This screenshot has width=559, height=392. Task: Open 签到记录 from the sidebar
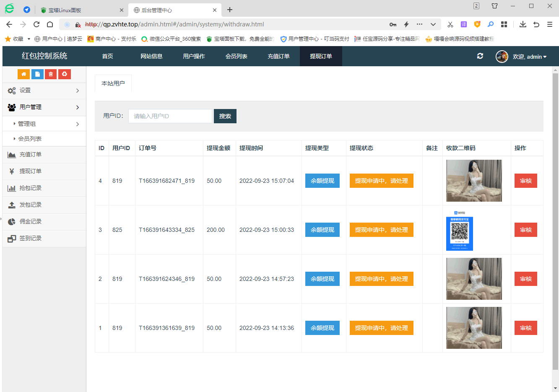[x=31, y=238]
